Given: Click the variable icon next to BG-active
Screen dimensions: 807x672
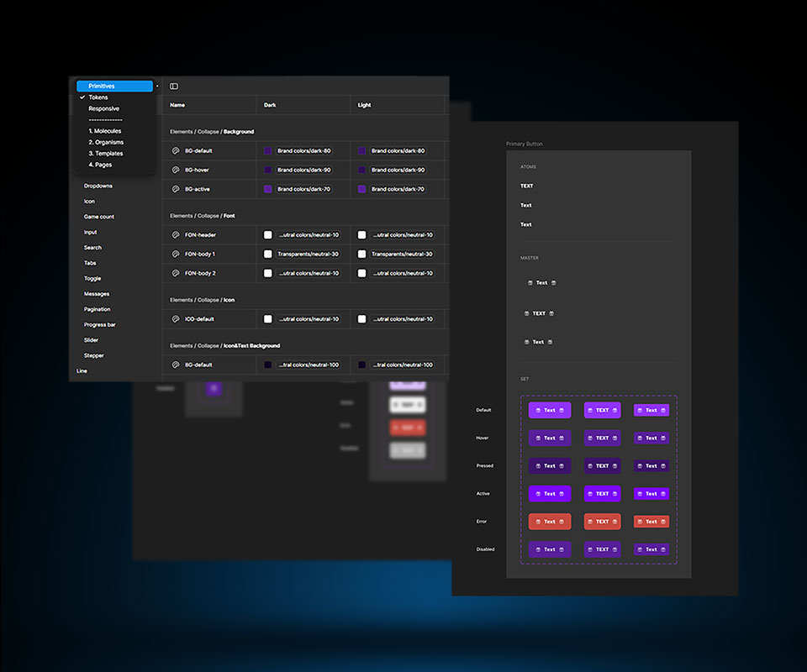Looking at the screenshot, I should (176, 189).
